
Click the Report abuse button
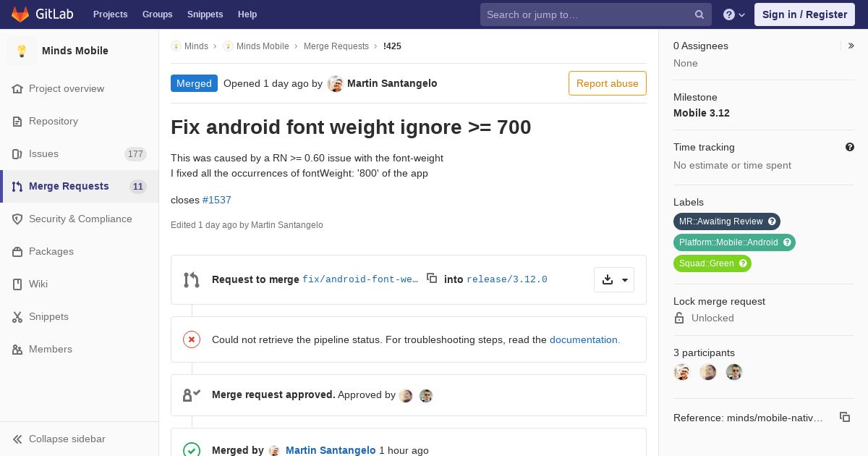608,83
